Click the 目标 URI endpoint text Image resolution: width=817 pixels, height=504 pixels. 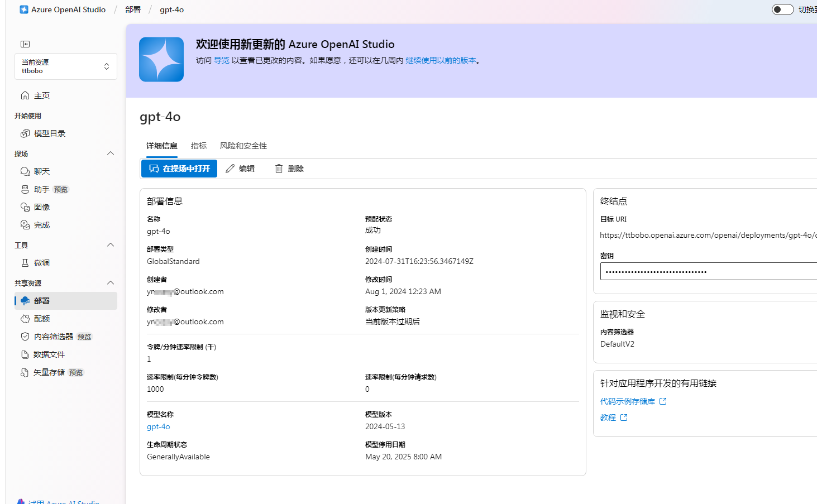708,236
